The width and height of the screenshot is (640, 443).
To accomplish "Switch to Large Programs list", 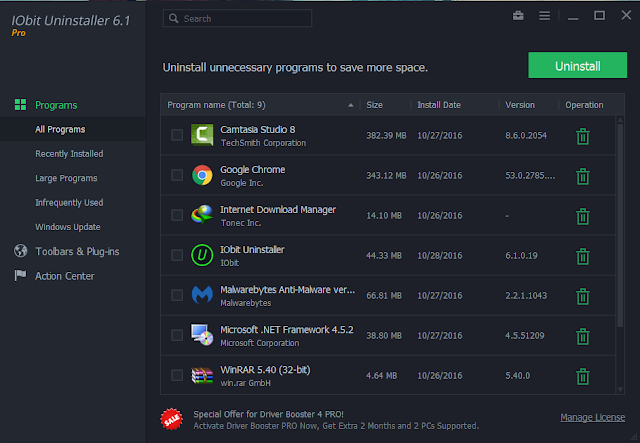I will (x=66, y=178).
